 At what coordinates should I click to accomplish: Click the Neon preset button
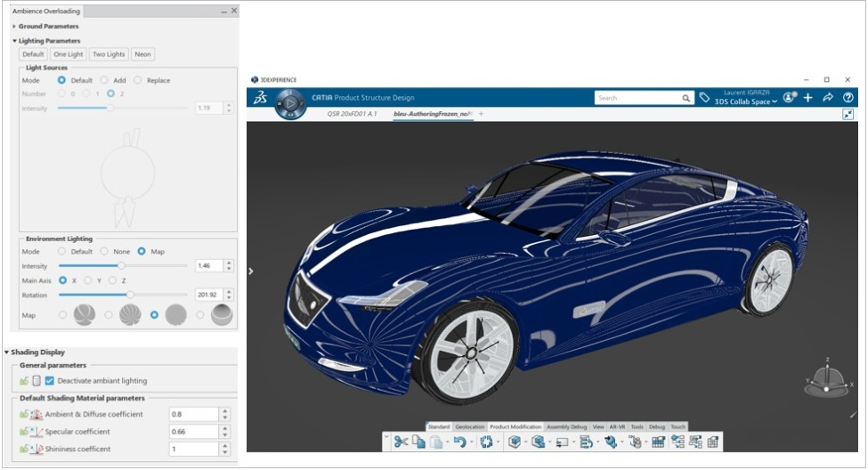pos(142,54)
